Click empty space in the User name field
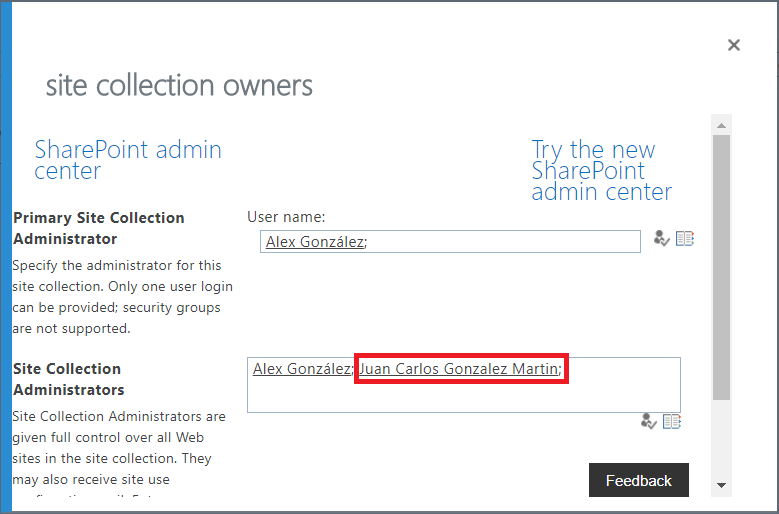 coord(500,242)
